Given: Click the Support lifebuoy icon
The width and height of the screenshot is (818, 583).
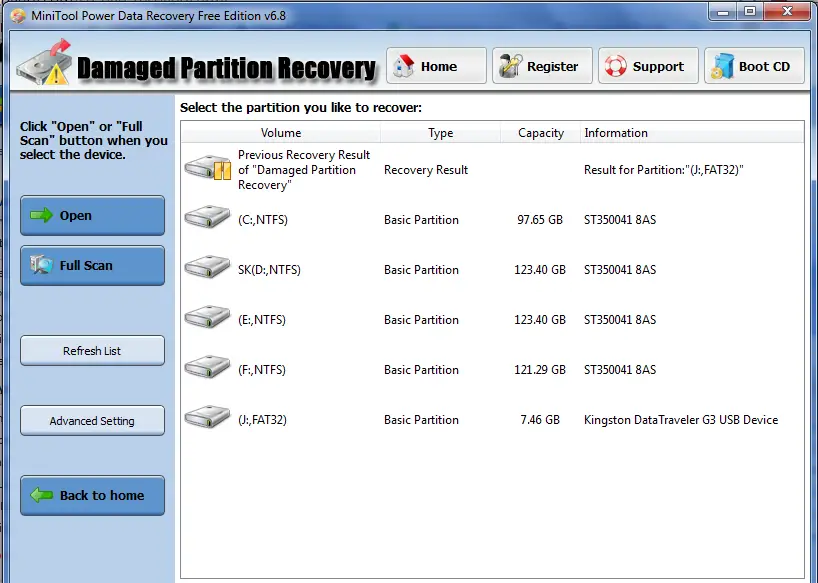Looking at the screenshot, I should [x=616, y=66].
